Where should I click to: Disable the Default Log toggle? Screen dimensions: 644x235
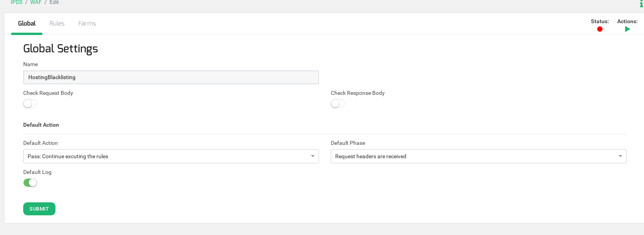click(x=30, y=183)
